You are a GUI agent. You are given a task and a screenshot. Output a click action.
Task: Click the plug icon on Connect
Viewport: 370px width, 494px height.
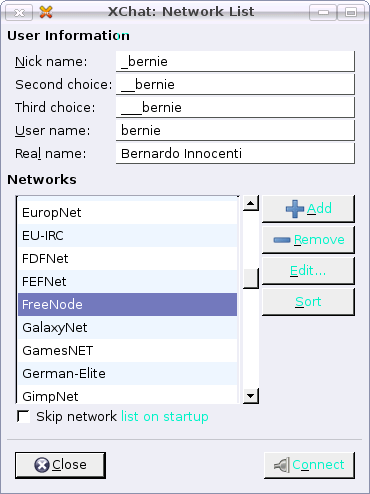(x=282, y=465)
